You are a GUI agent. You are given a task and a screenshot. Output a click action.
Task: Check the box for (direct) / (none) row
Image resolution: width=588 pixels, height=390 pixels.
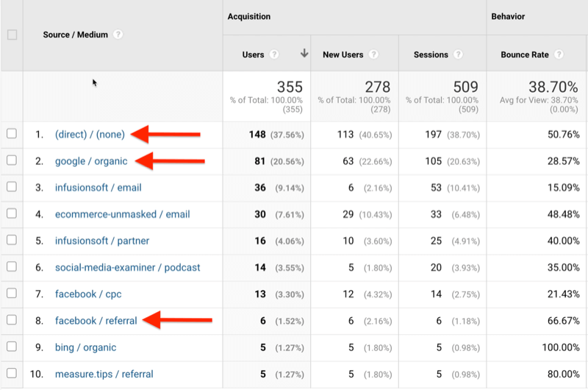(x=12, y=134)
